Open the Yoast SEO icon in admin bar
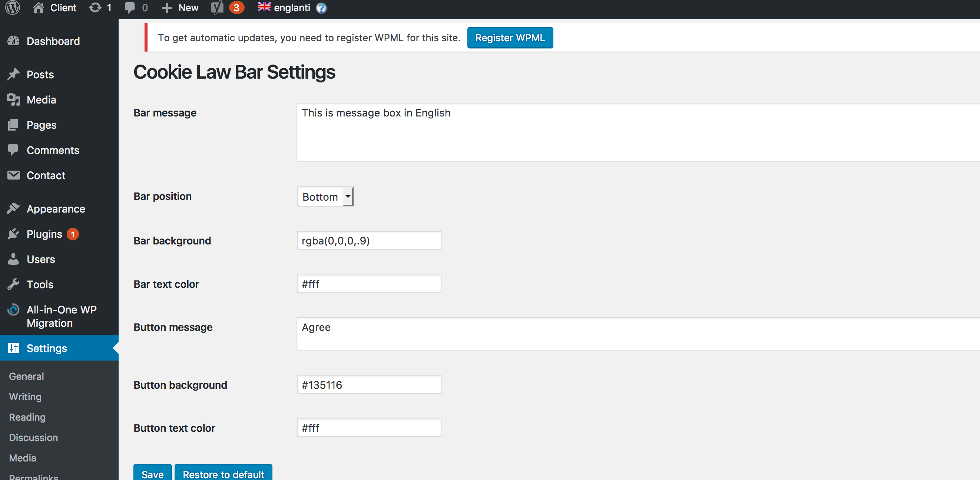This screenshot has width=980, height=480. tap(217, 7)
